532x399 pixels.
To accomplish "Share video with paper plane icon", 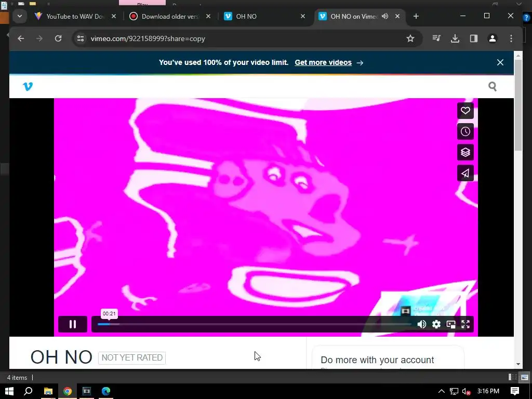I will click(x=465, y=173).
